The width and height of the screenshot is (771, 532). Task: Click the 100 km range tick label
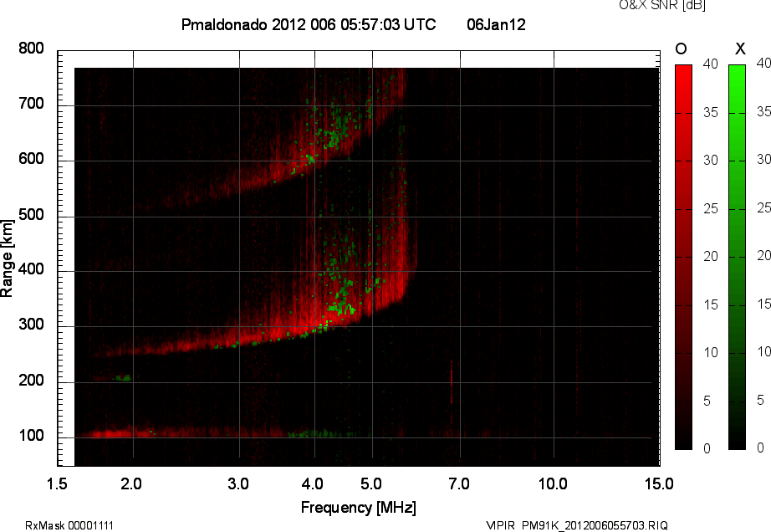[x=31, y=436]
